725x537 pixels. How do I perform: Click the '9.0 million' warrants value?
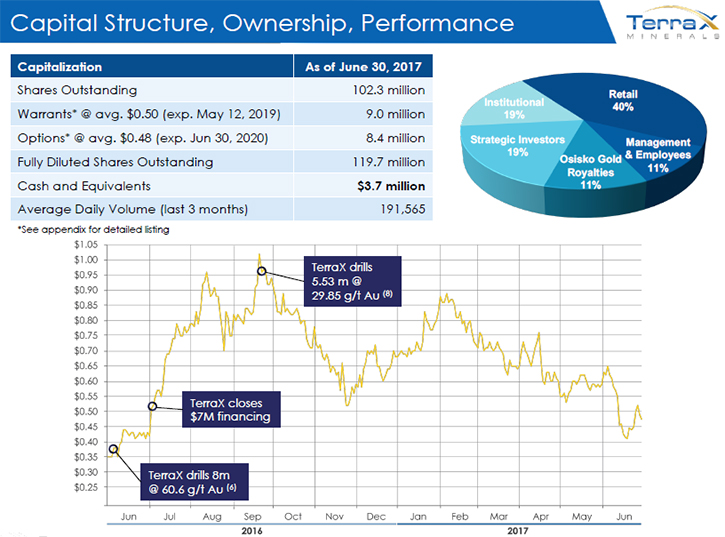pyautogui.click(x=395, y=114)
